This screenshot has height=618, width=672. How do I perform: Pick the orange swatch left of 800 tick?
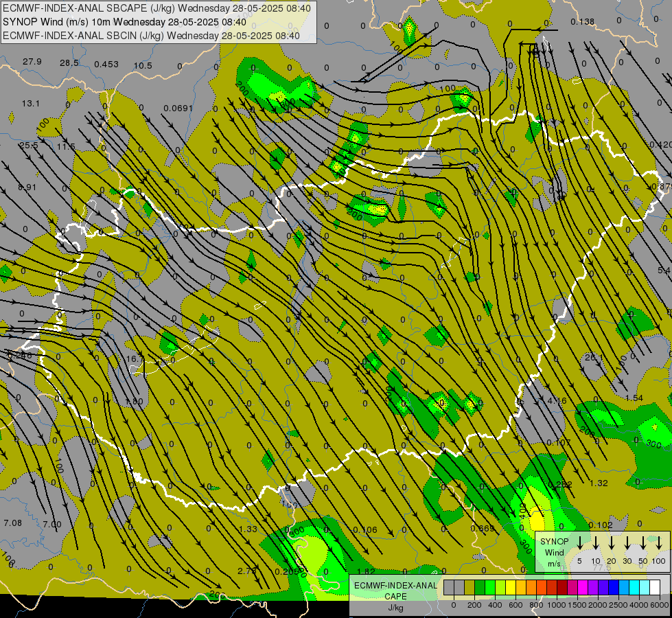531,588
